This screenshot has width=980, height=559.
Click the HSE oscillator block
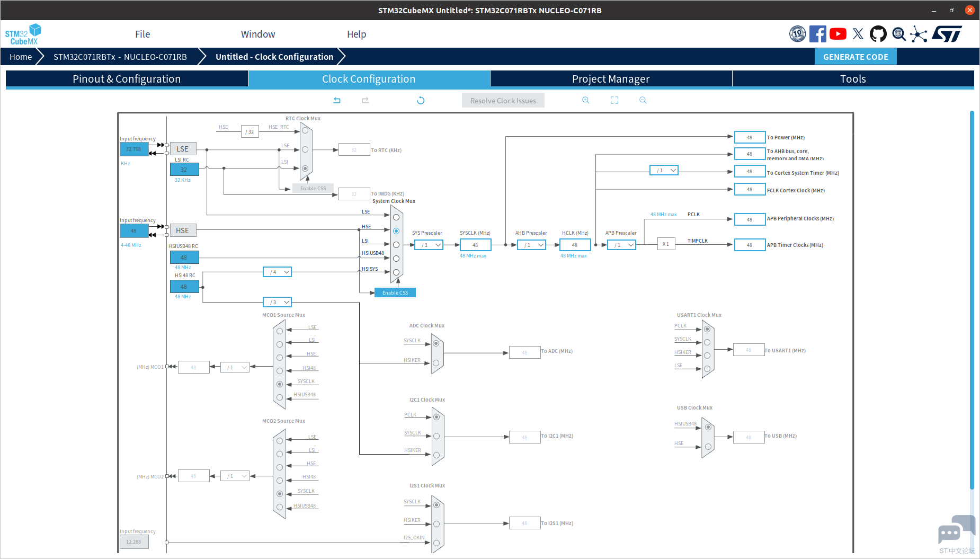click(183, 230)
